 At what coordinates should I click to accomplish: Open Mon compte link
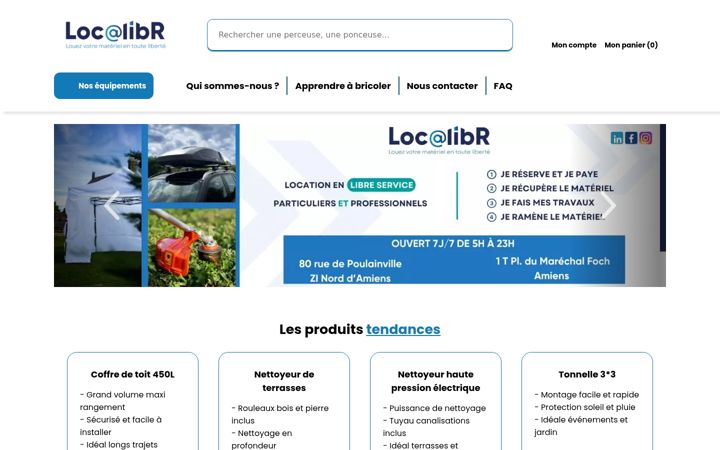click(x=574, y=45)
